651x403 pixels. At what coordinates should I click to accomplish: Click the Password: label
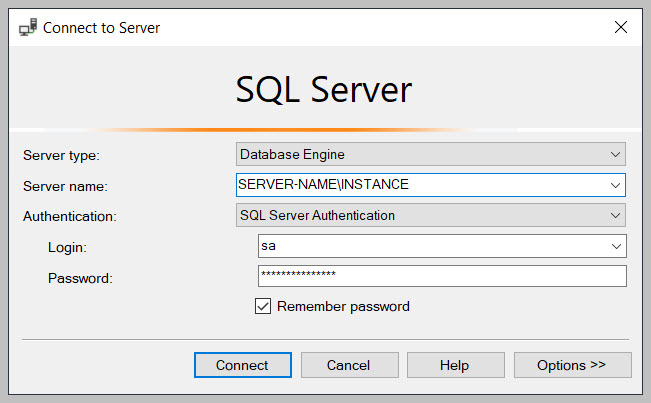(x=80, y=278)
